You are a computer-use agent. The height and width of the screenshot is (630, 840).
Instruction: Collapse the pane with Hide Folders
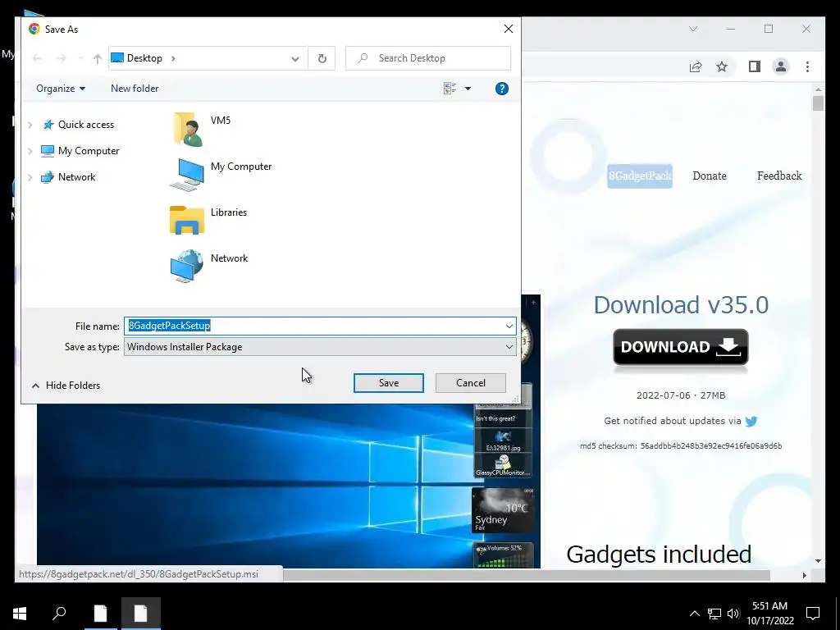tap(66, 386)
